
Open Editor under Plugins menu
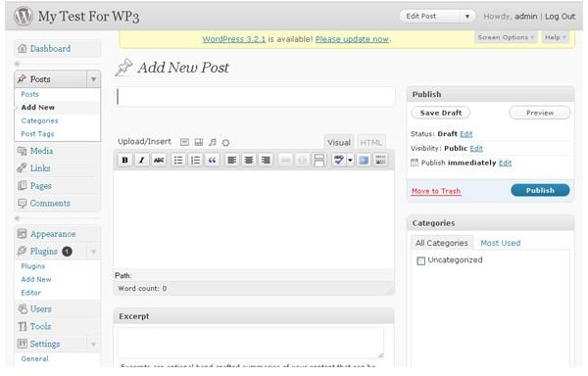(30, 293)
